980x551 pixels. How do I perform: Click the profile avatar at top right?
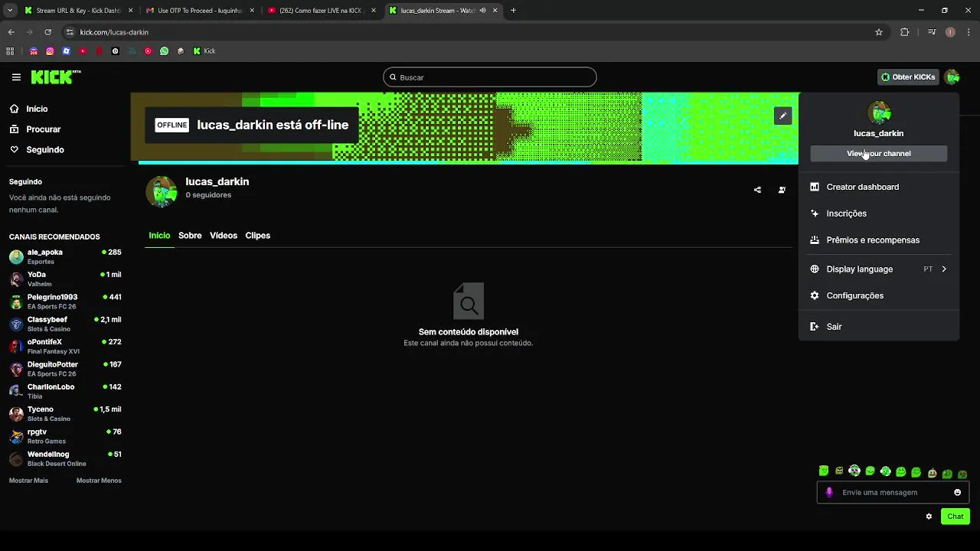pos(952,77)
